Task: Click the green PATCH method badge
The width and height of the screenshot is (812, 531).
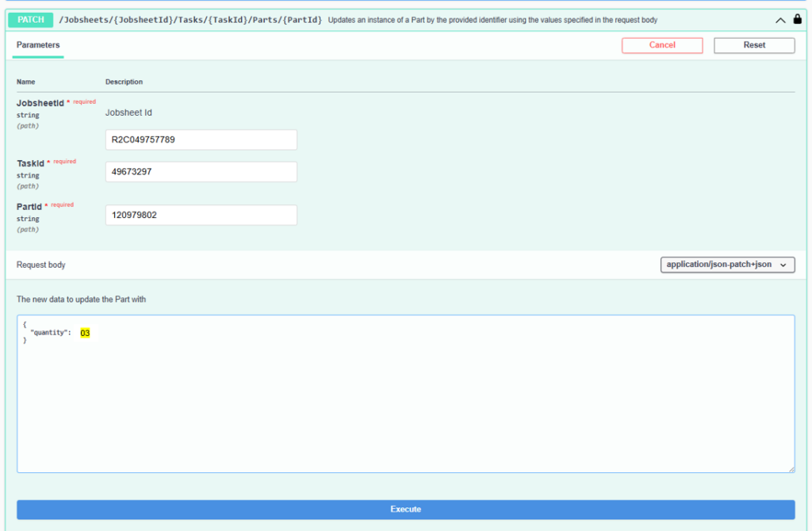Action: pos(31,20)
